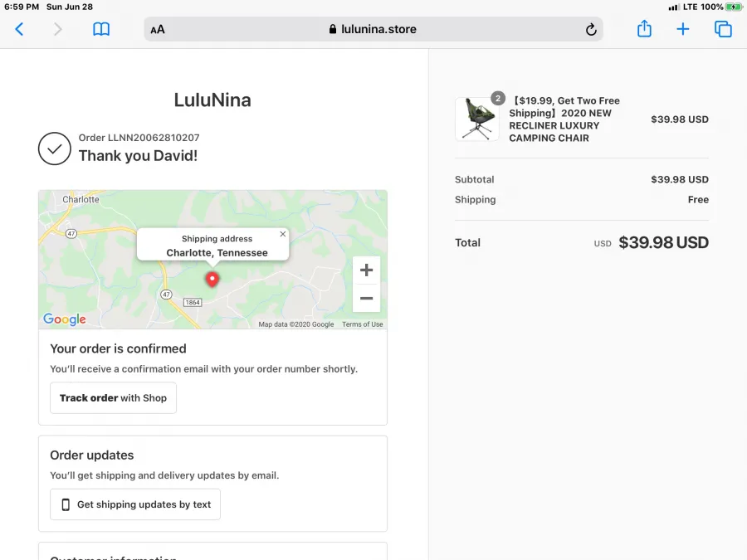Image resolution: width=747 pixels, height=560 pixels.
Task: Click the LuluNina store name heading
Action: click(212, 100)
